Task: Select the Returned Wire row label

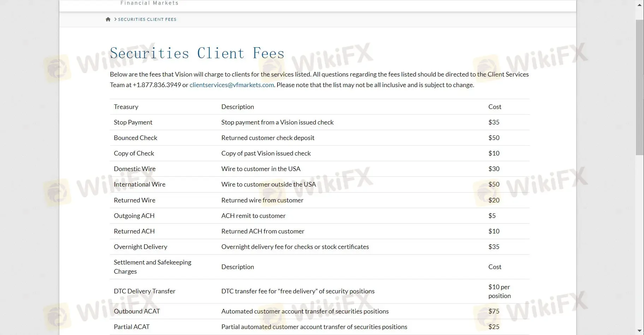Action: coord(135,200)
